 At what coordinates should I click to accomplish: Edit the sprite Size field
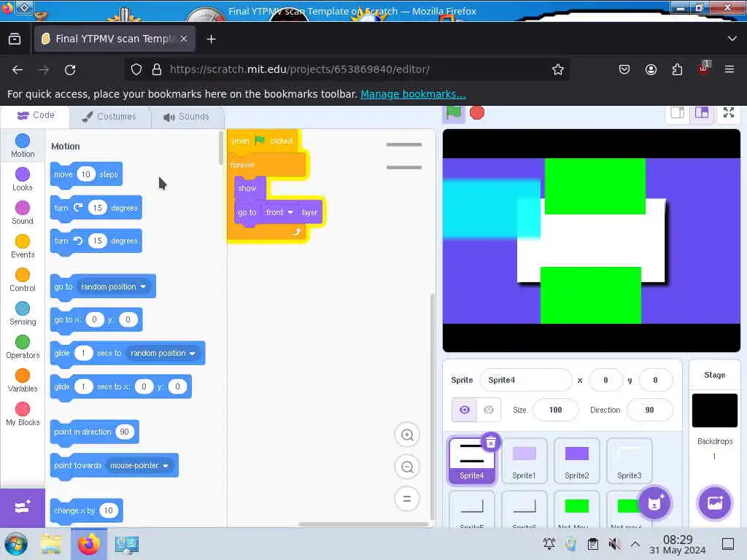coord(555,410)
